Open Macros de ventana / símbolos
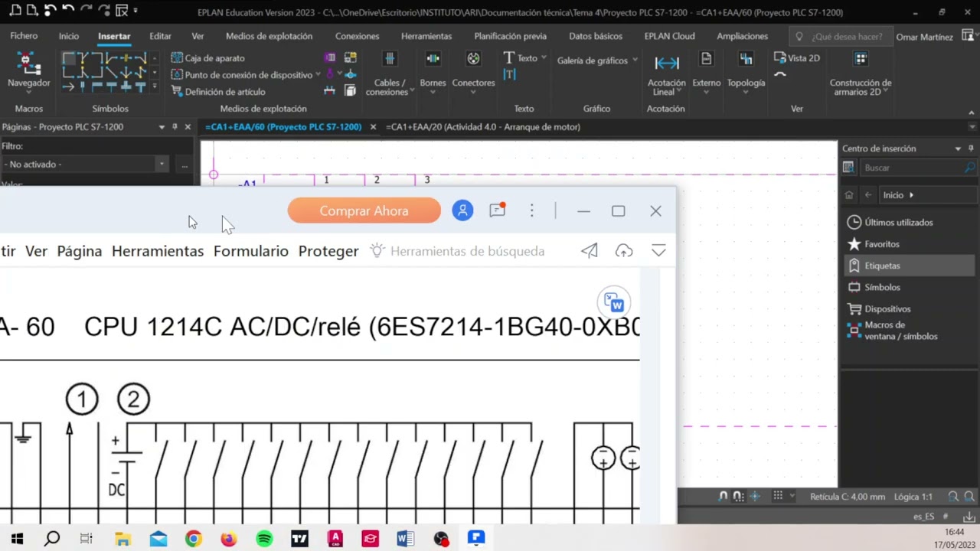 [893, 331]
